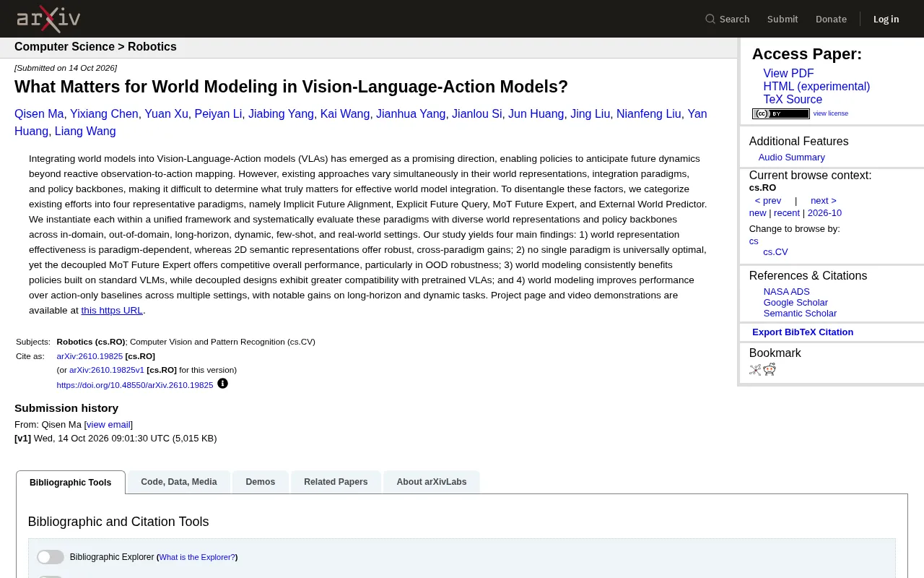Click the Donate link in the header
Viewport: 924px width, 578px height.
(x=831, y=19)
